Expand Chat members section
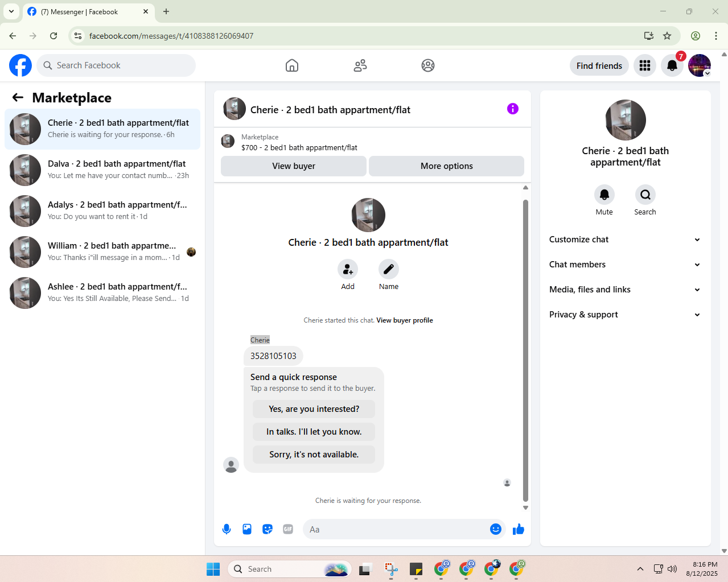This screenshot has height=582, width=728. tap(625, 265)
